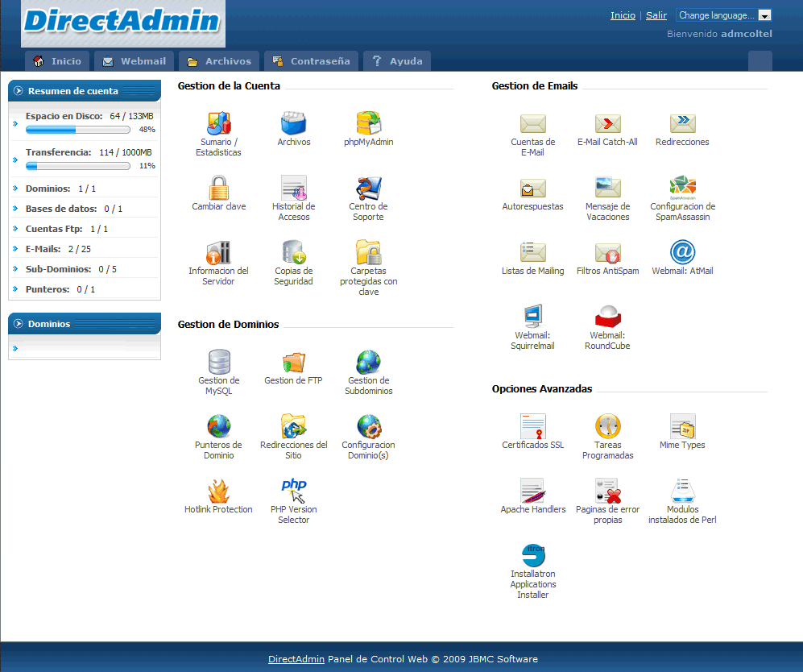This screenshot has height=672, width=803.
Task: Switch to the Webmail tab
Action: tap(135, 61)
